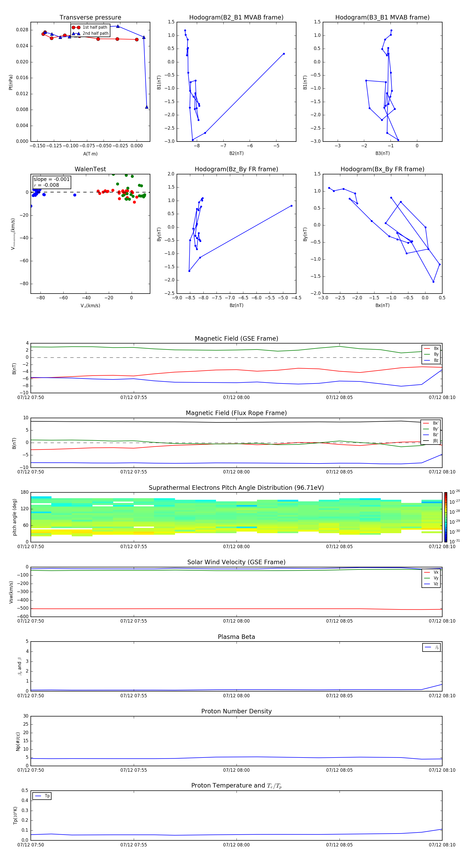Click the "Tp(10^6K)" y-axis label
The width and height of the screenshot is (473, 868).
15,815
